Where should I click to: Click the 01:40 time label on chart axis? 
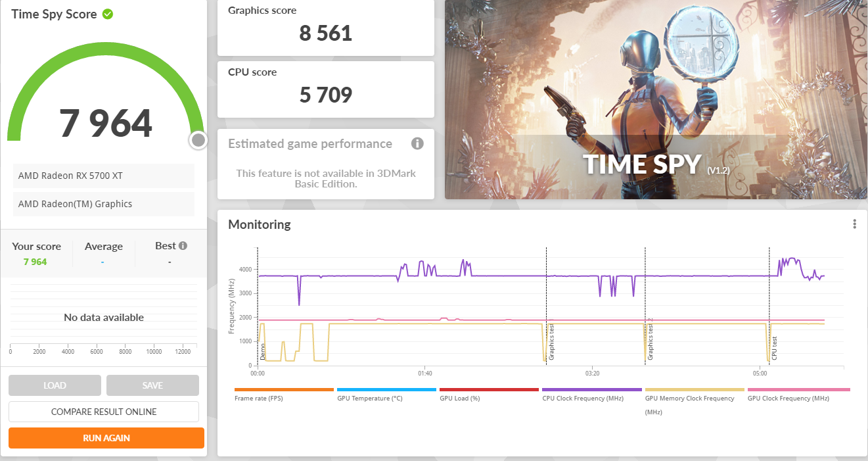424,373
